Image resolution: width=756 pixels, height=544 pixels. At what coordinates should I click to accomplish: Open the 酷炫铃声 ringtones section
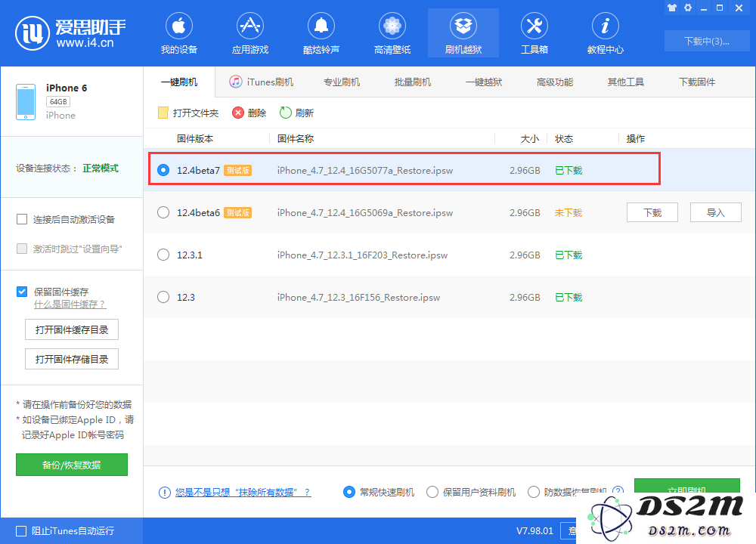coord(321,33)
